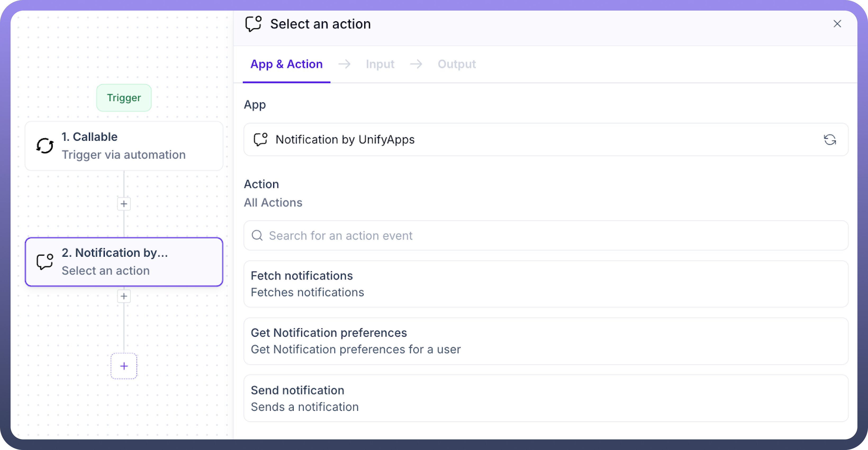Focus the action event search field
868x450 pixels.
553,235
